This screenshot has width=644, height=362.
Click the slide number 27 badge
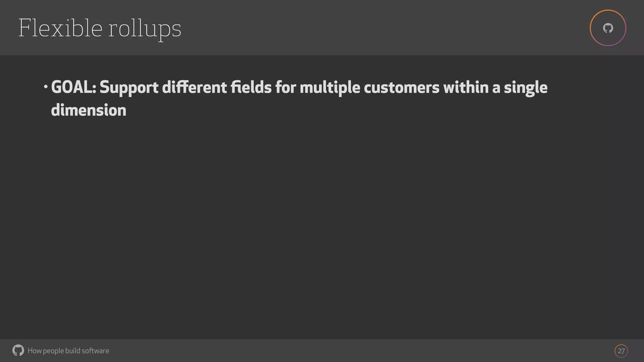tap(621, 351)
